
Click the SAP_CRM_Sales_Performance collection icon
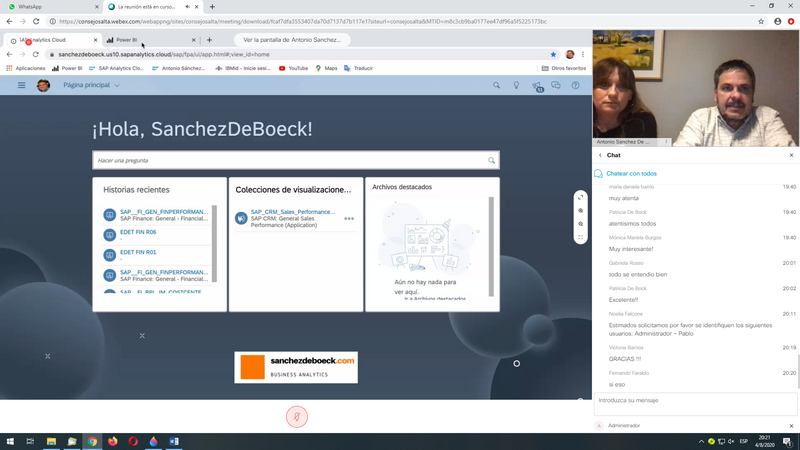pyautogui.click(x=241, y=218)
